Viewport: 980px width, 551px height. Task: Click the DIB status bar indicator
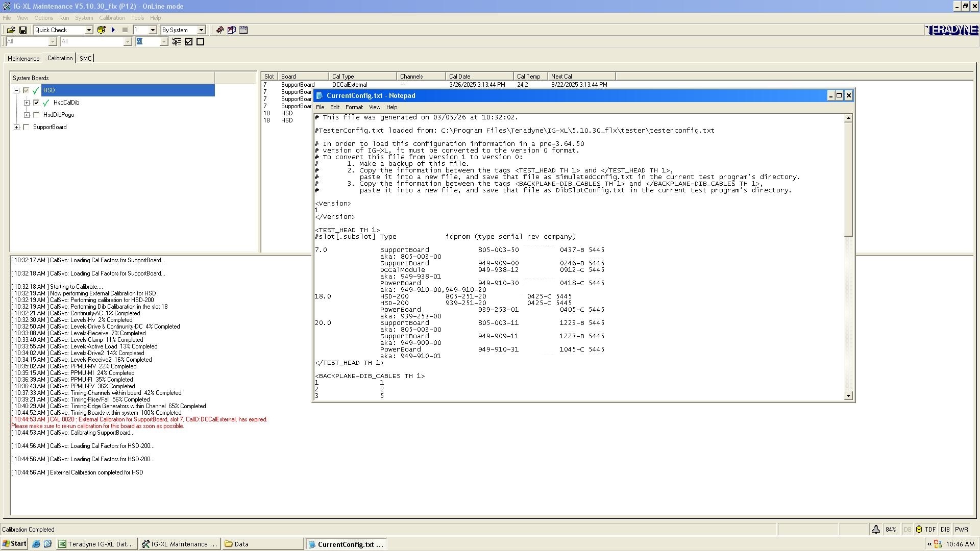945,530
